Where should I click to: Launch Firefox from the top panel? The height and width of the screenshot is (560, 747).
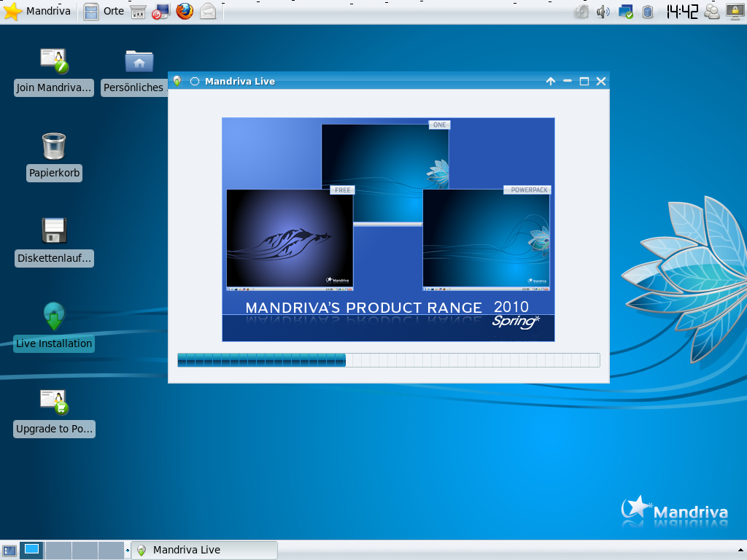click(184, 11)
